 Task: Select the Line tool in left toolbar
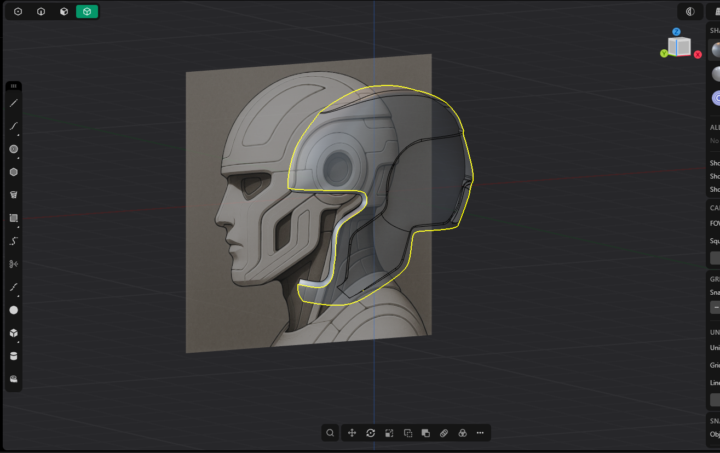tap(14, 103)
